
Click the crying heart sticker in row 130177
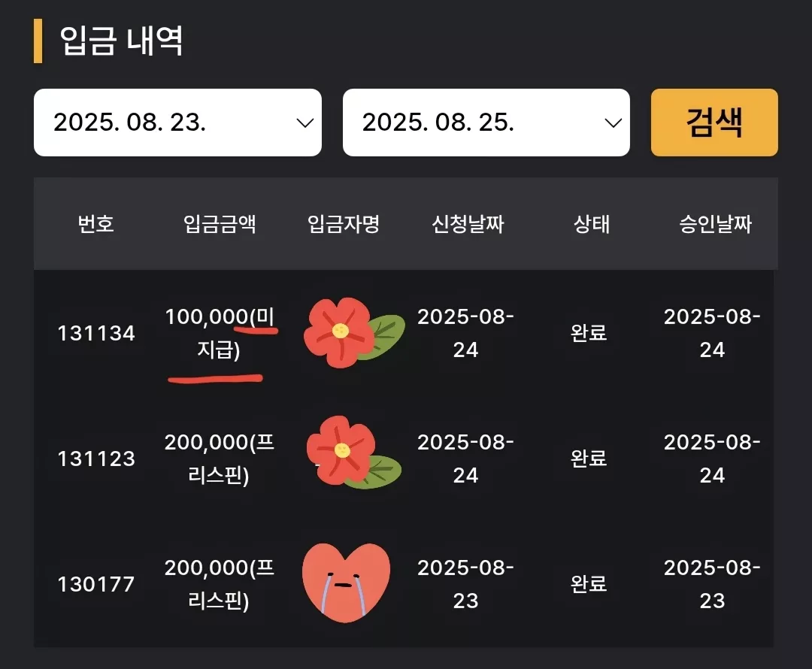pyautogui.click(x=346, y=582)
